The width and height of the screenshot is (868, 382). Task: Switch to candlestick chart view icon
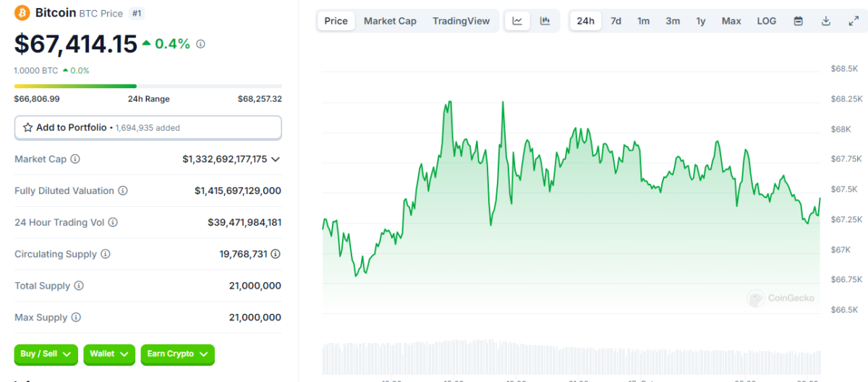click(545, 21)
